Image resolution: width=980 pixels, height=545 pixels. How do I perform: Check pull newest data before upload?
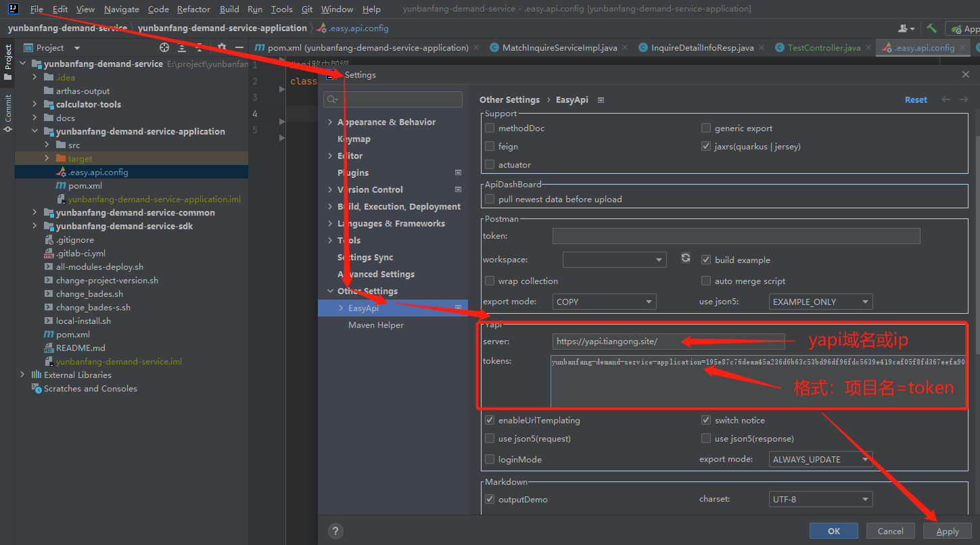click(490, 199)
